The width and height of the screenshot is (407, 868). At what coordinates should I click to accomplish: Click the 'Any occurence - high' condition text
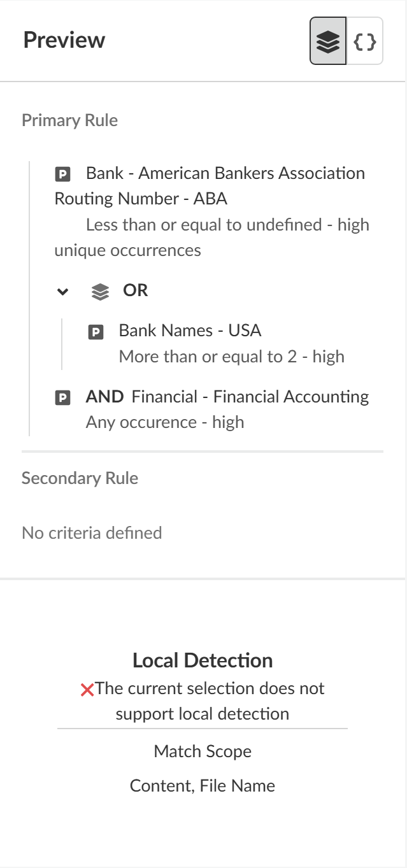(165, 422)
